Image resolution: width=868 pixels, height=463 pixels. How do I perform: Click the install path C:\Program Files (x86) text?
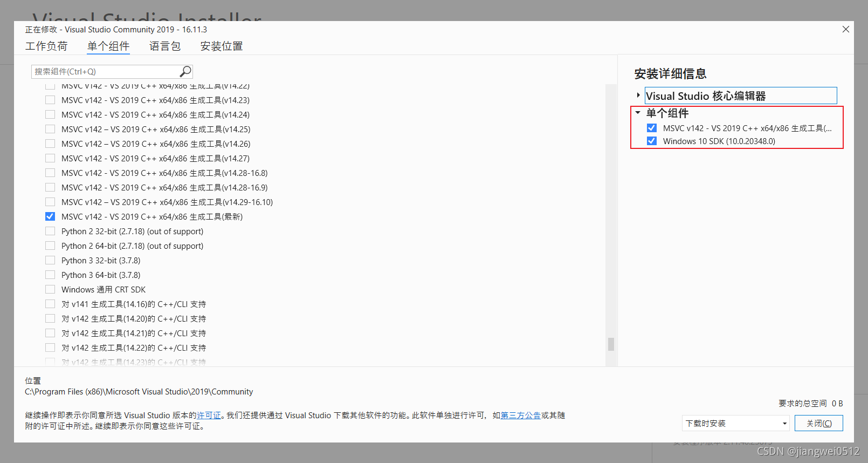139,392
